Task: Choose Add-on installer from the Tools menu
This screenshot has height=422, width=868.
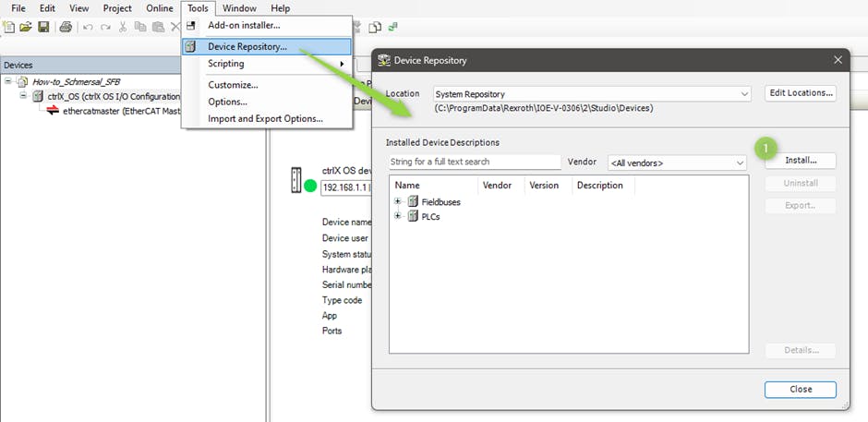Action: pyautogui.click(x=244, y=25)
